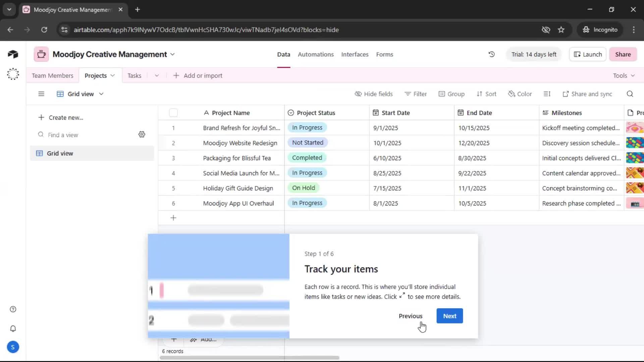Click the browser reload icon
644x362 pixels.
(x=44, y=30)
